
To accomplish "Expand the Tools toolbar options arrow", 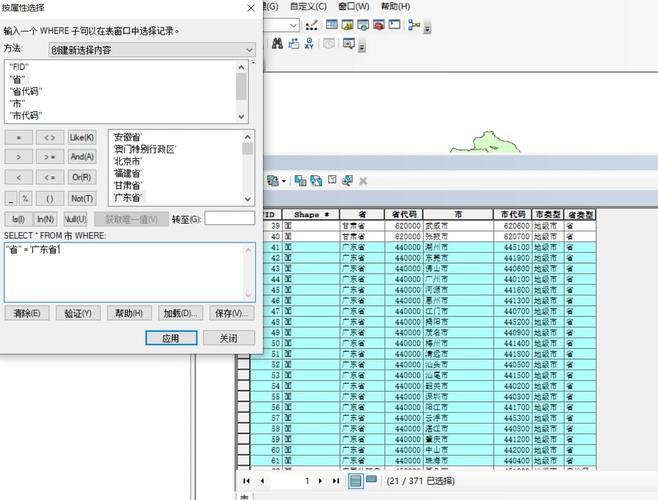I will (362, 47).
